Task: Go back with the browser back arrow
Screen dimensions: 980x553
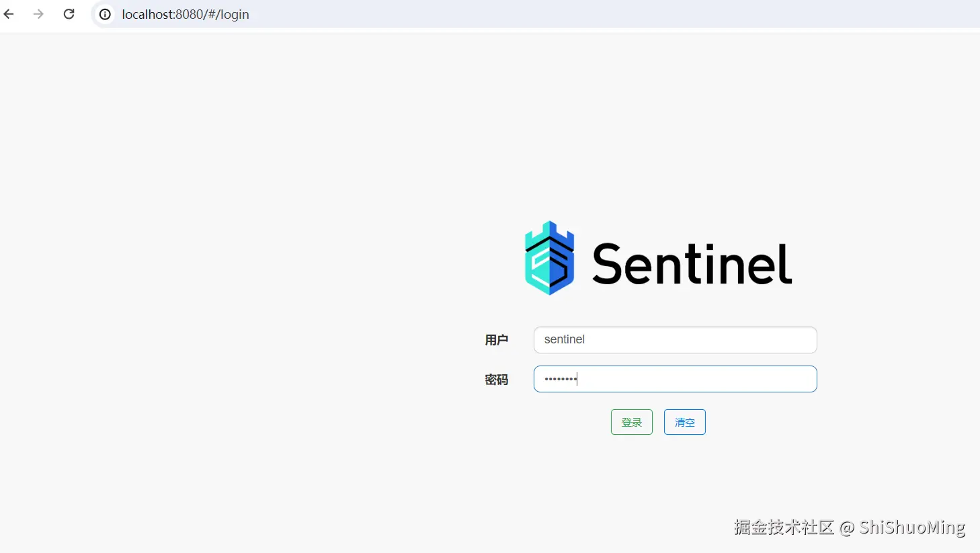Action: [9, 14]
